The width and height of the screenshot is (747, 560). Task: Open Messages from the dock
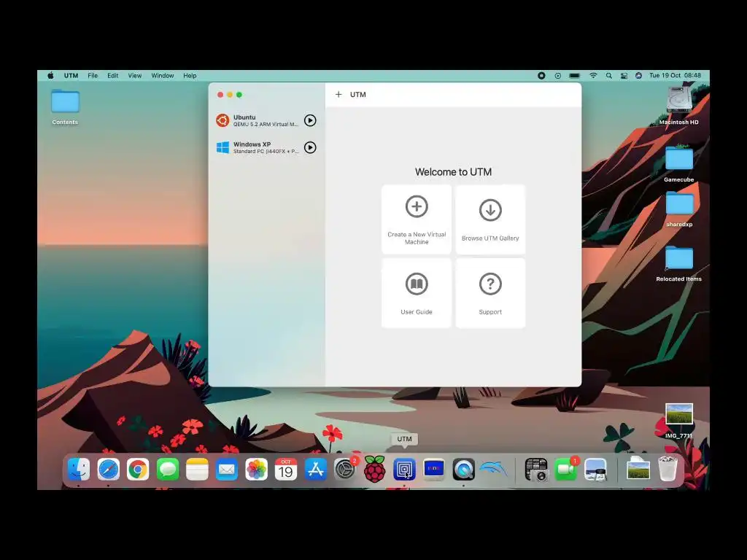pos(168,470)
